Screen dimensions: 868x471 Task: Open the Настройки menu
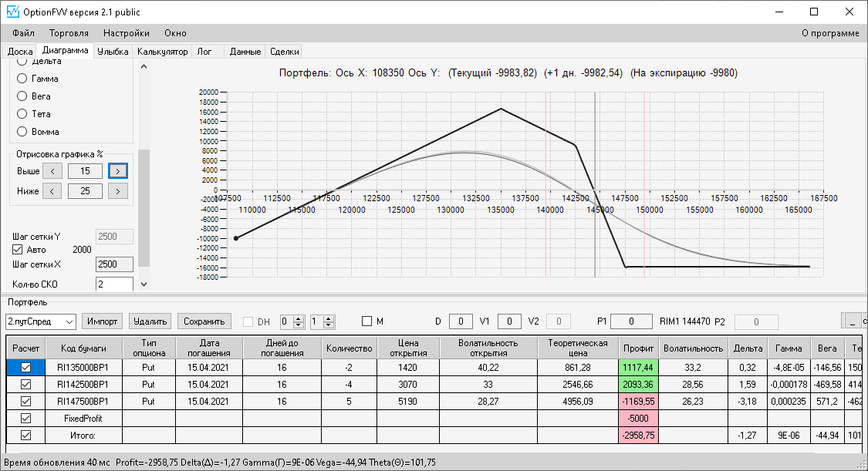pos(127,33)
